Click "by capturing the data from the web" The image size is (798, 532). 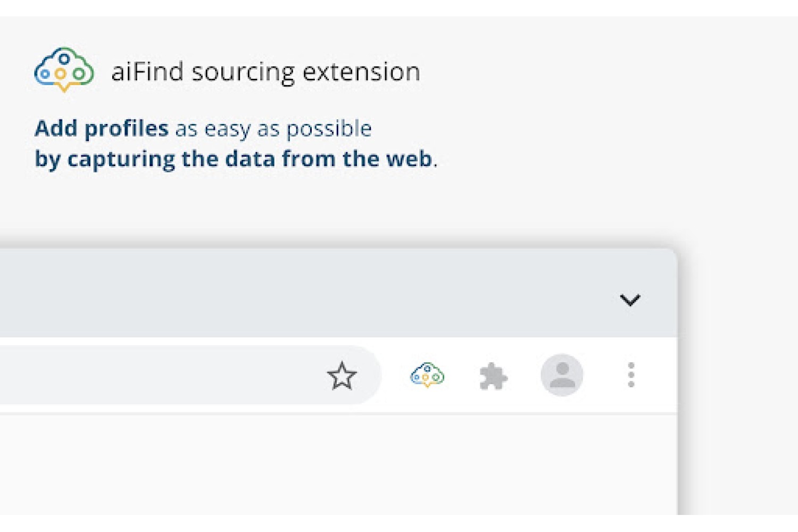(x=234, y=160)
